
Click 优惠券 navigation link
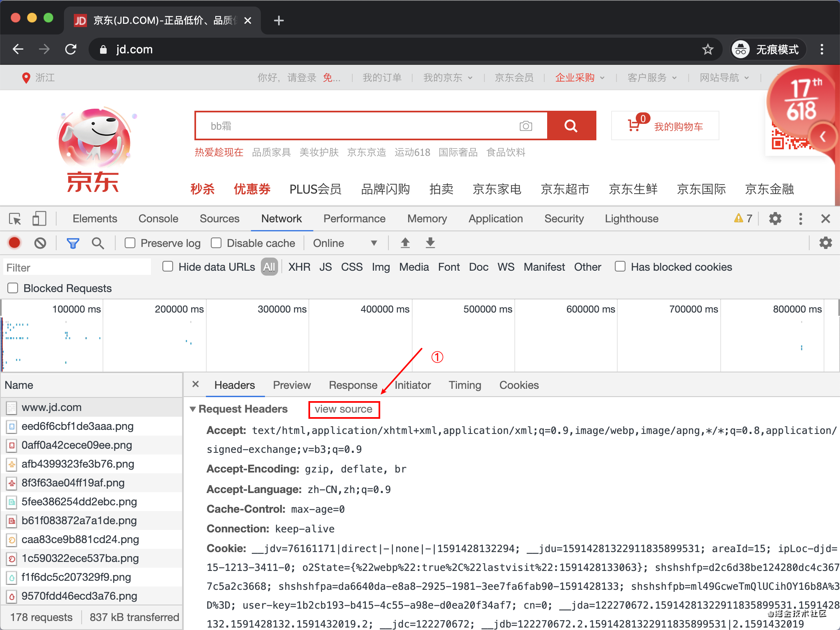click(x=252, y=189)
